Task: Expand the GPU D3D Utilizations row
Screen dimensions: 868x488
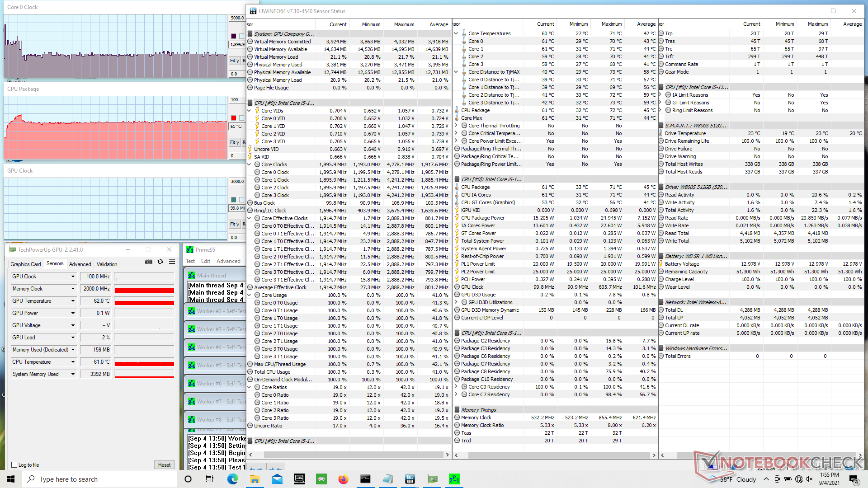Action: click(x=456, y=302)
